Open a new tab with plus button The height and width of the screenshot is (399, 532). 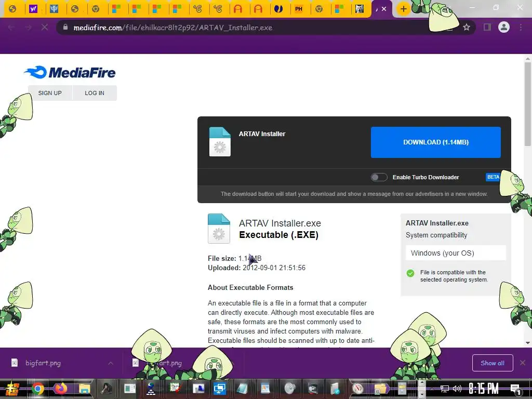coord(403,9)
